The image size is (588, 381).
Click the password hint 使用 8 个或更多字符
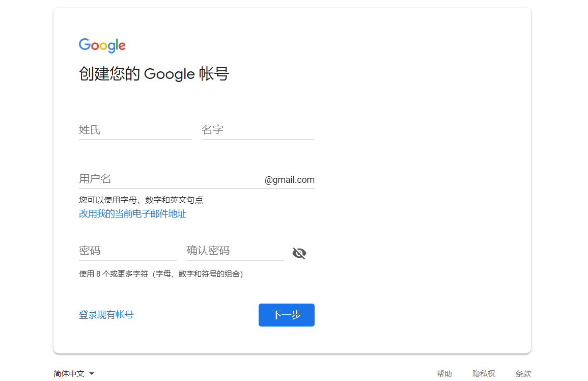161,274
